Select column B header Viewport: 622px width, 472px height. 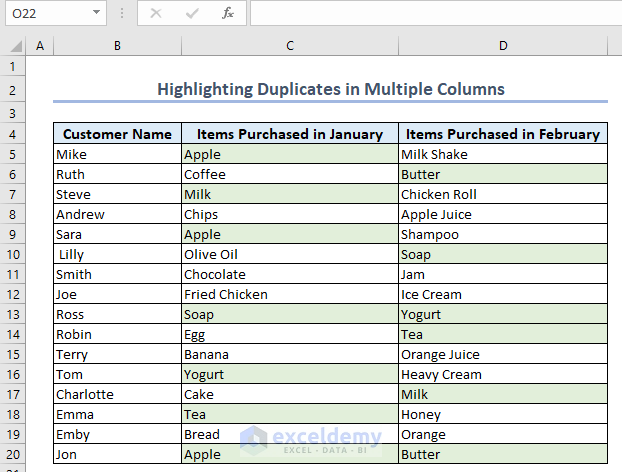coord(117,46)
